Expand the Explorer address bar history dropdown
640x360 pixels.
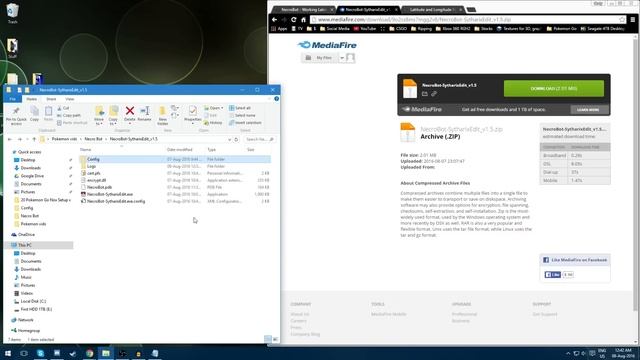[229, 139]
